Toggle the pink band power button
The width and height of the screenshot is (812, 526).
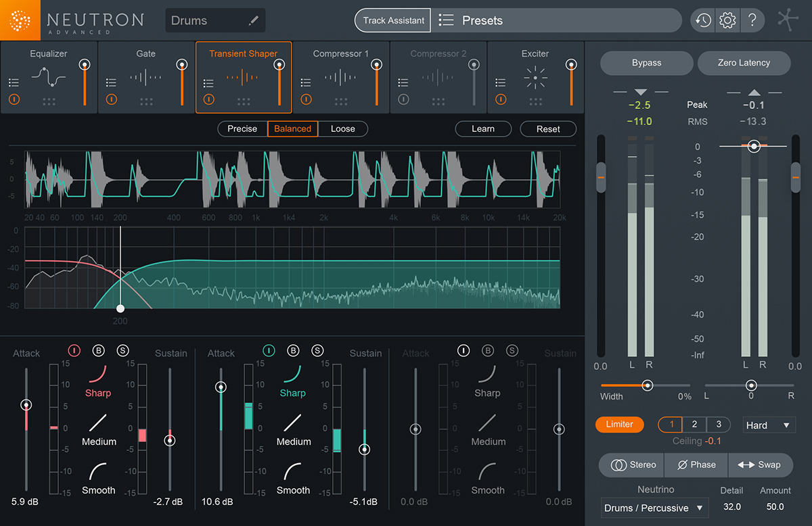coord(74,350)
